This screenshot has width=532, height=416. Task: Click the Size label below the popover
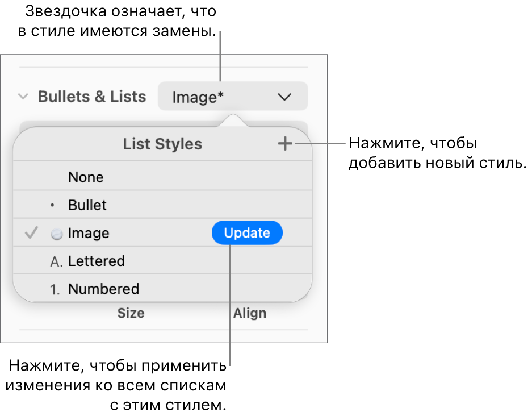pos(131,313)
